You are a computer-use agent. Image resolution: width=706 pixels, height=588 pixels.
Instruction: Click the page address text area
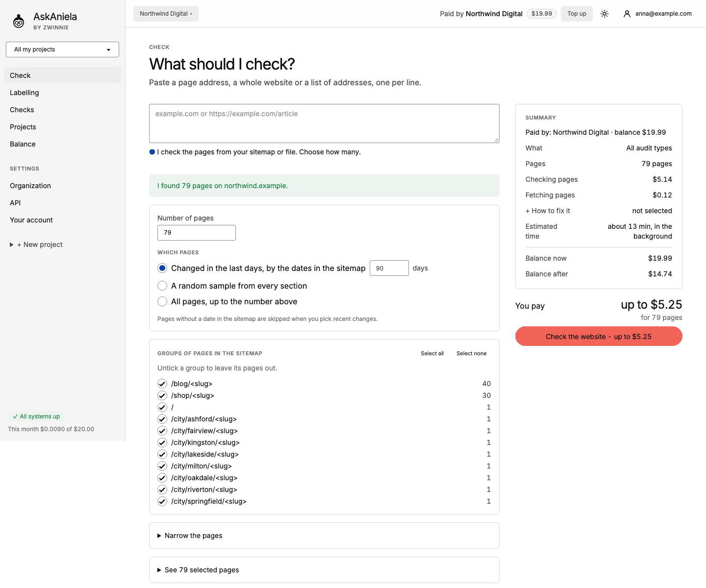coord(324,123)
